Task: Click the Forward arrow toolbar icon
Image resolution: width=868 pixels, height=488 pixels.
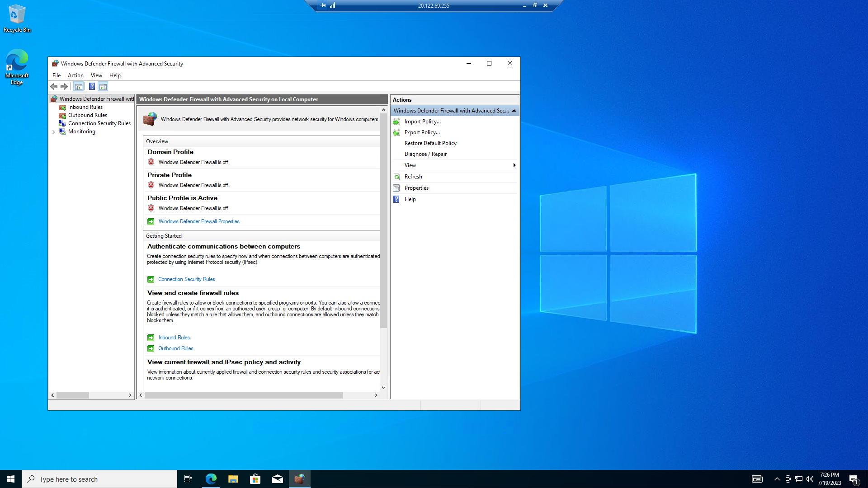Action: [x=64, y=86]
